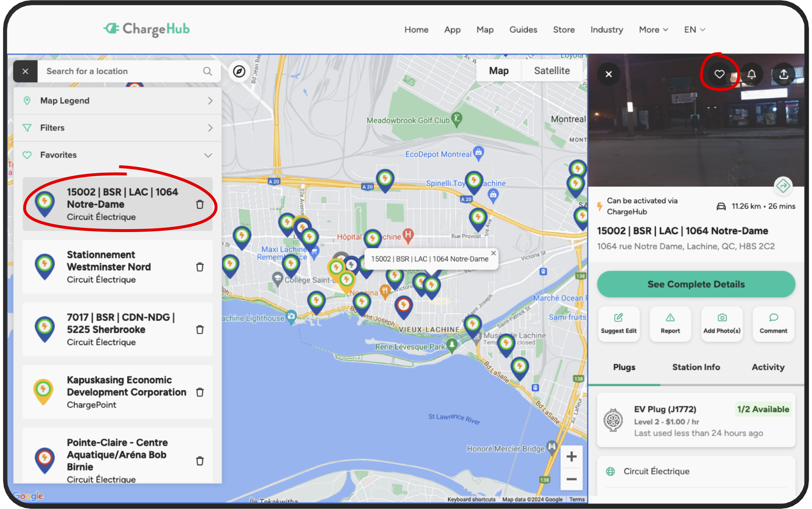Viewport: 812px width, 509px height.
Task: Open the station share icon
Action: 784,74
